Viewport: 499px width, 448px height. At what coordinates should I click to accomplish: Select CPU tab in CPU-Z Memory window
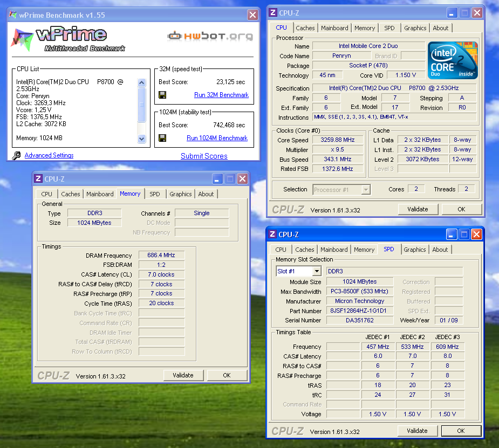coord(46,194)
